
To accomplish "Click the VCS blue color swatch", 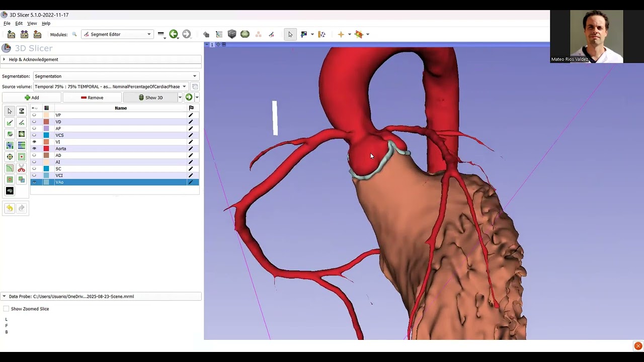I will 46,135.
